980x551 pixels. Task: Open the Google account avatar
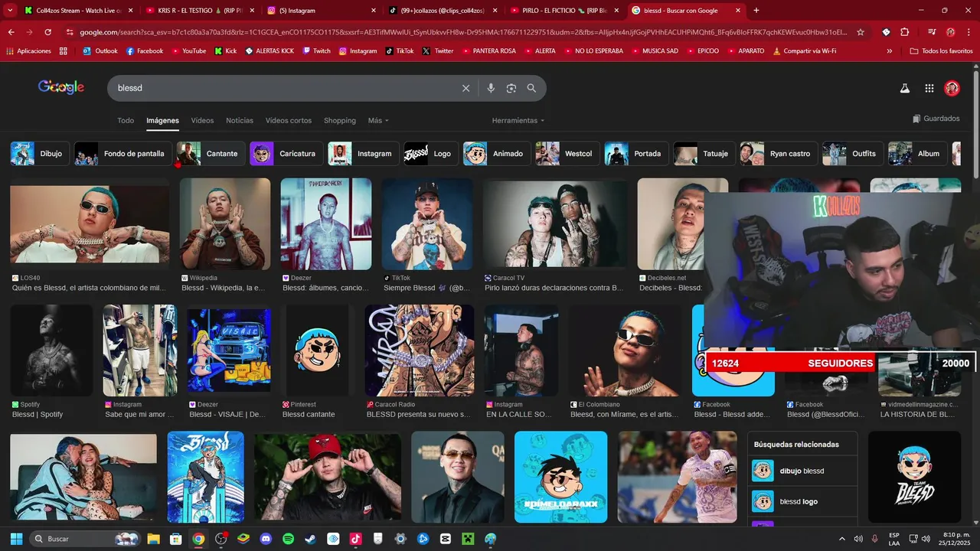(x=952, y=88)
